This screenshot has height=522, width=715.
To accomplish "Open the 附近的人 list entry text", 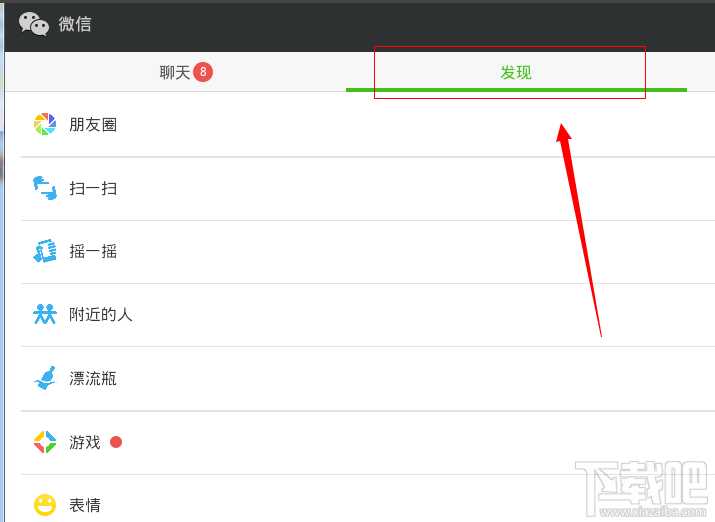I will pos(101,315).
